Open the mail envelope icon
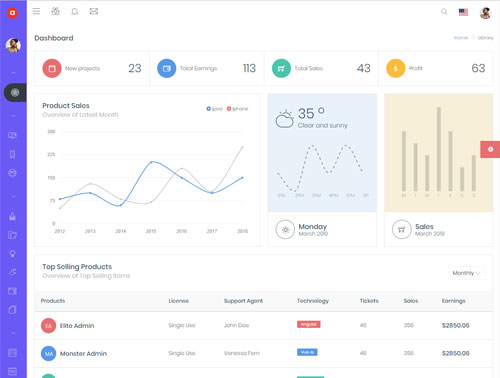The image size is (500, 378). (94, 11)
